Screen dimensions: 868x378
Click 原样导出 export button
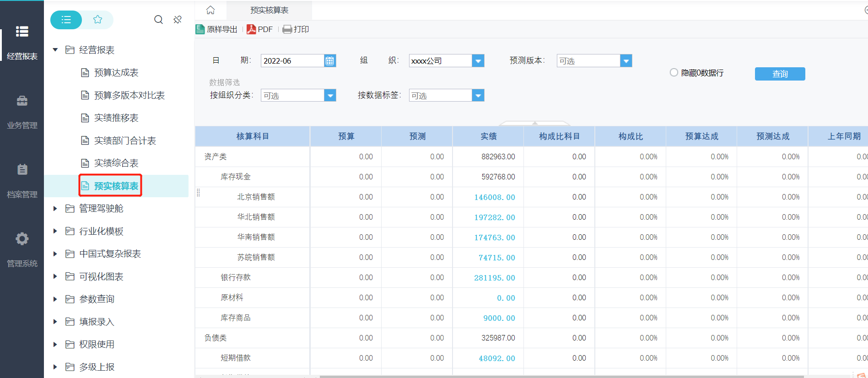217,29
